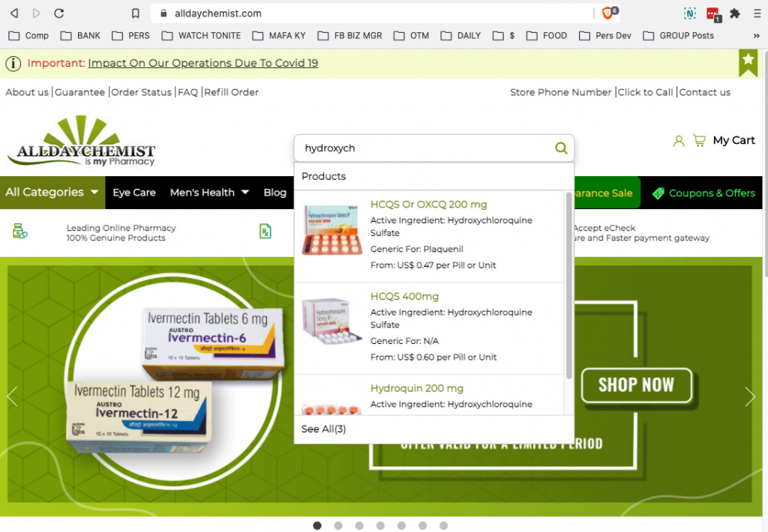
Task: Click HCQS 200 product thumbnail
Action: pyautogui.click(x=331, y=229)
